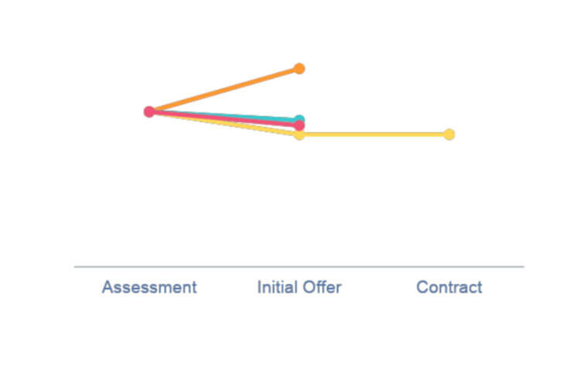Click the flat yellow line toward Contract
This screenshot has height=387, width=588.
pyautogui.click(x=374, y=134)
